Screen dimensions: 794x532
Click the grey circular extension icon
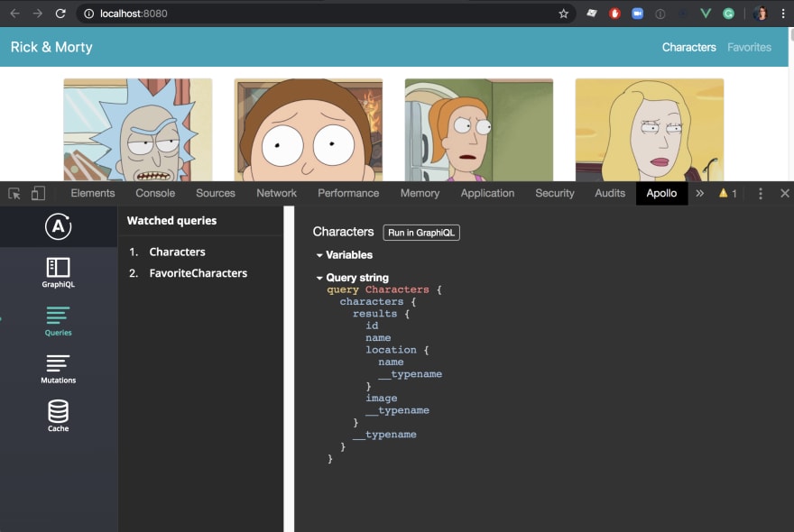[x=660, y=14]
